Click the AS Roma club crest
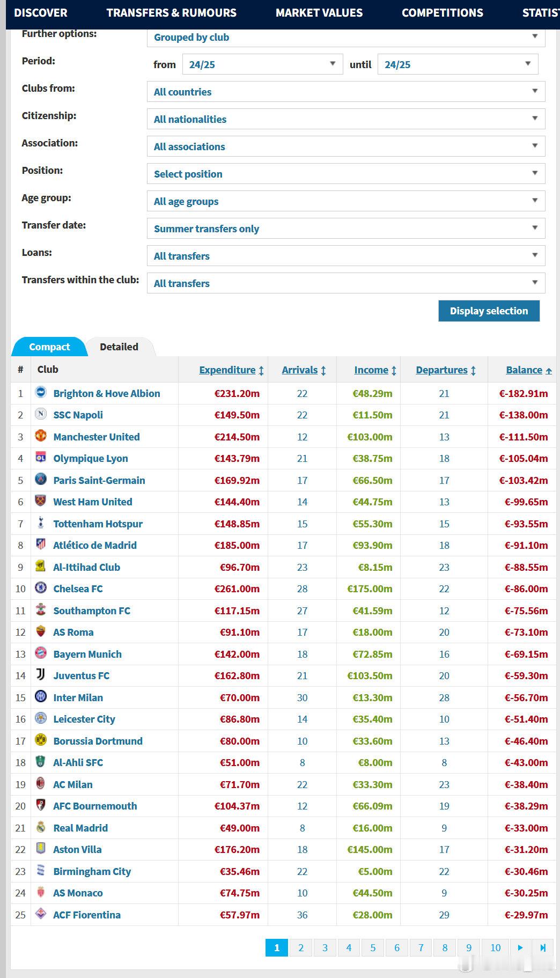 tap(41, 631)
